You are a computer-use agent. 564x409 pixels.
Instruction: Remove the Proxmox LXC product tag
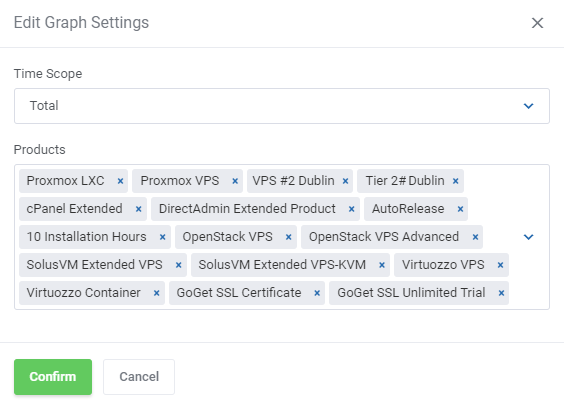[x=120, y=181]
